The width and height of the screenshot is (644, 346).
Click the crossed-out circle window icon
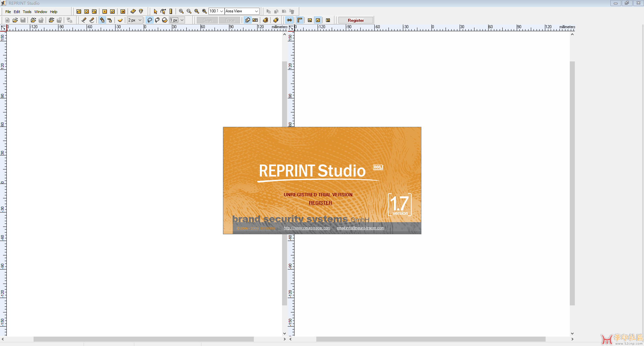(112, 11)
